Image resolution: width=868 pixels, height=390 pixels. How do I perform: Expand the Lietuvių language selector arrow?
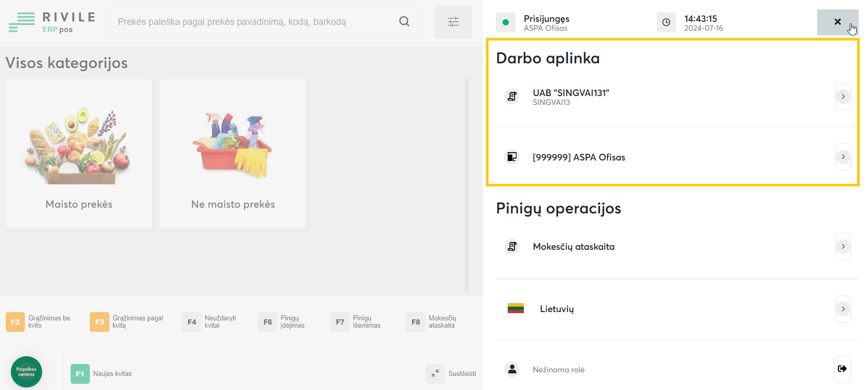[x=843, y=309]
